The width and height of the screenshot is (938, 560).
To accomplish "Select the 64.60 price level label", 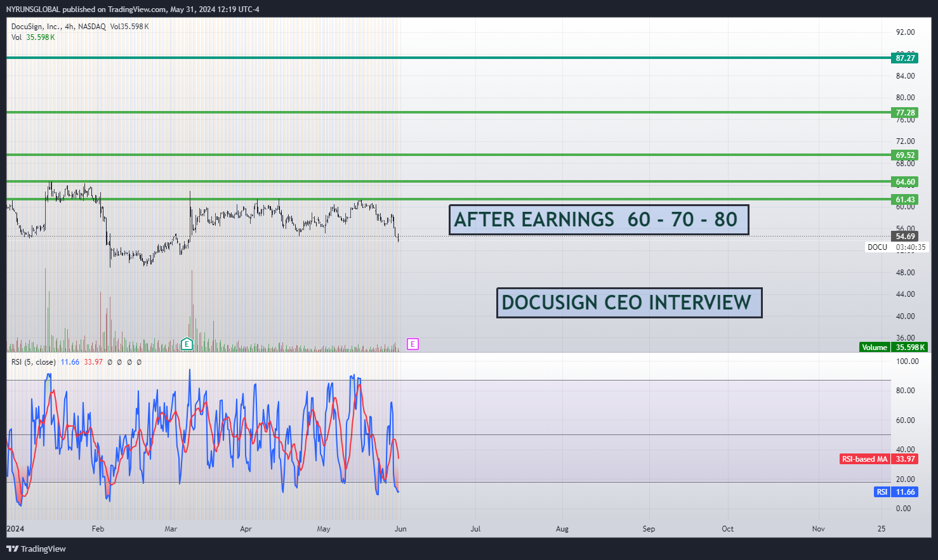I will click(x=905, y=182).
